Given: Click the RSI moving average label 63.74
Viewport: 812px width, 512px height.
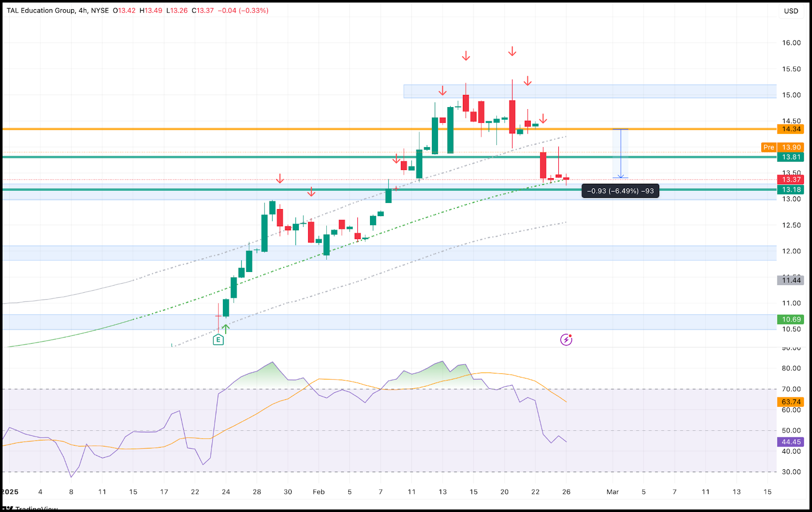Looking at the screenshot, I should tap(791, 402).
